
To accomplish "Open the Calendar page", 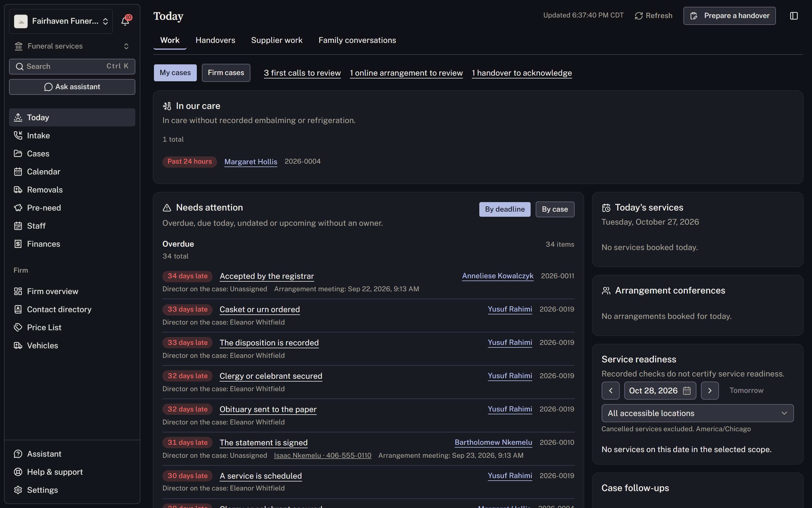I will coord(72,172).
